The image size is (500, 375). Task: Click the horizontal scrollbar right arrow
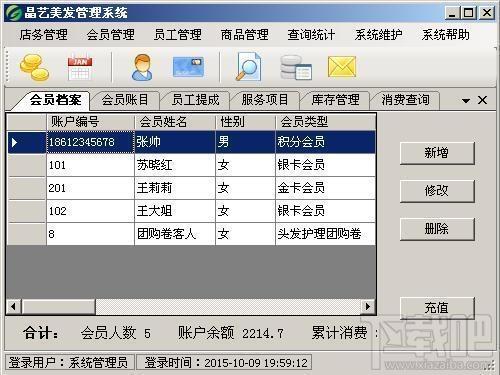pos(368,306)
